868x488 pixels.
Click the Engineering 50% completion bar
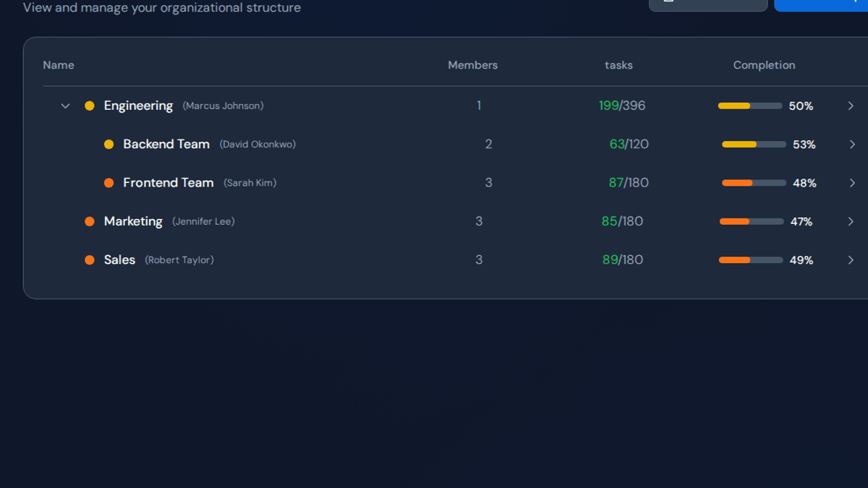(x=750, y=106)
